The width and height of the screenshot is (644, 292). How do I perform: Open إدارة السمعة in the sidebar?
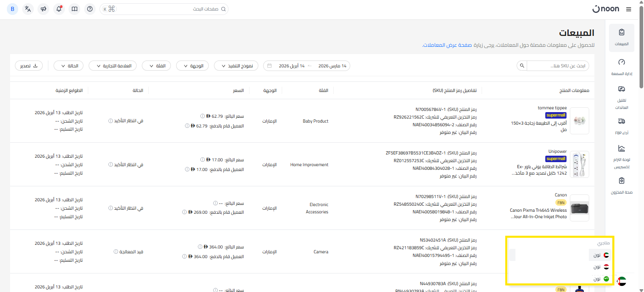point(621,67)
